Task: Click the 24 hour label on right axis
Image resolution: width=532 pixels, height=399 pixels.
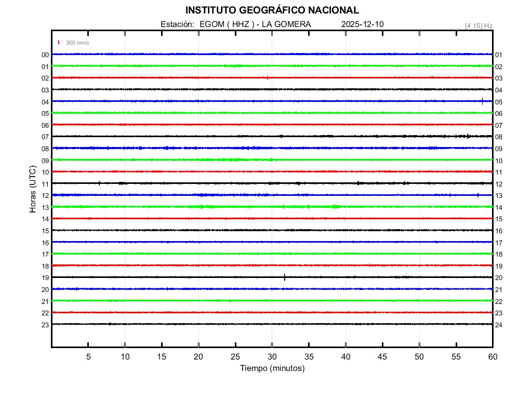Action: point(499,325)
